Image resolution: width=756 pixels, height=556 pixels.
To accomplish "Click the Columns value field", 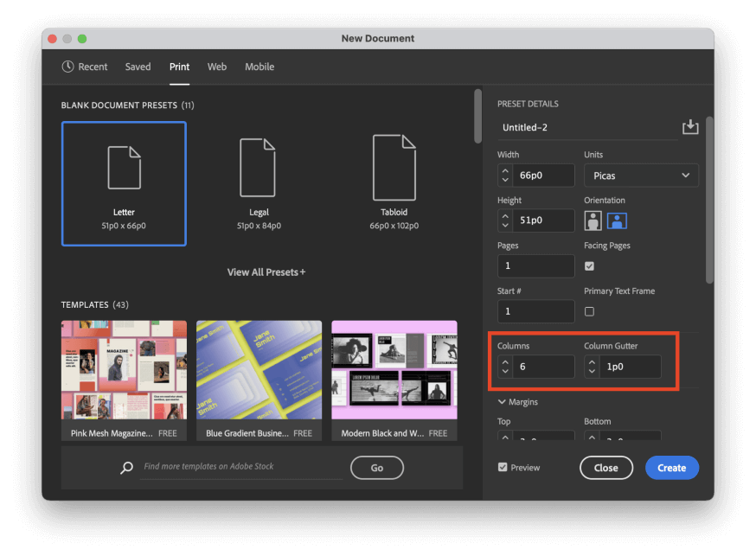I will (543, 367).
